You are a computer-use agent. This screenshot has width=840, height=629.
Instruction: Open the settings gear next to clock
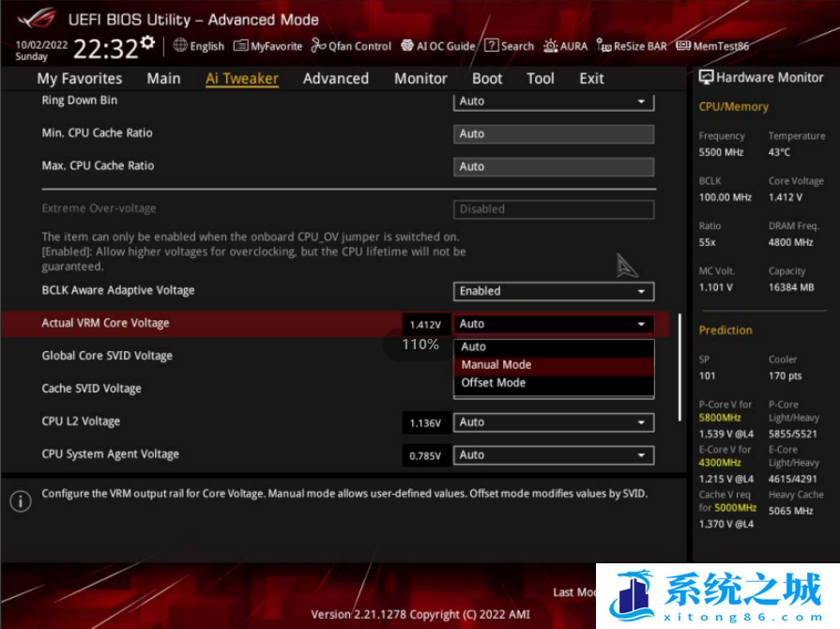pyautogui.click(x=148, y=42)
